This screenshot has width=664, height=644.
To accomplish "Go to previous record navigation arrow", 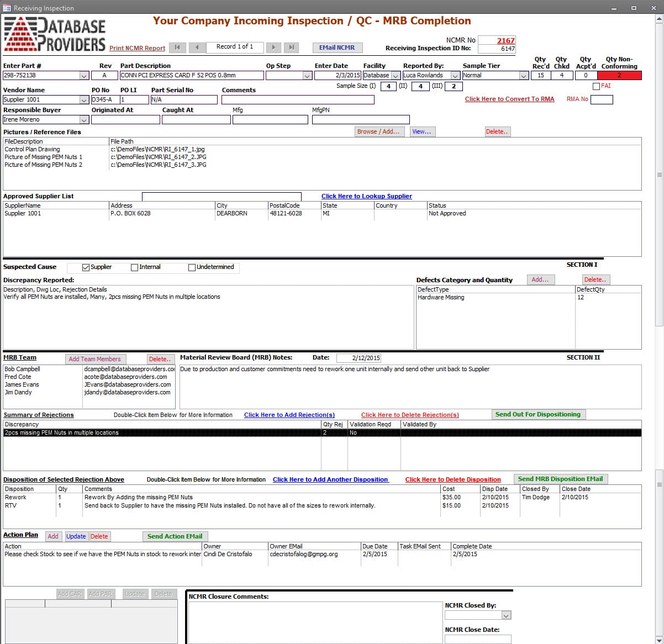I will pos(197,47).
